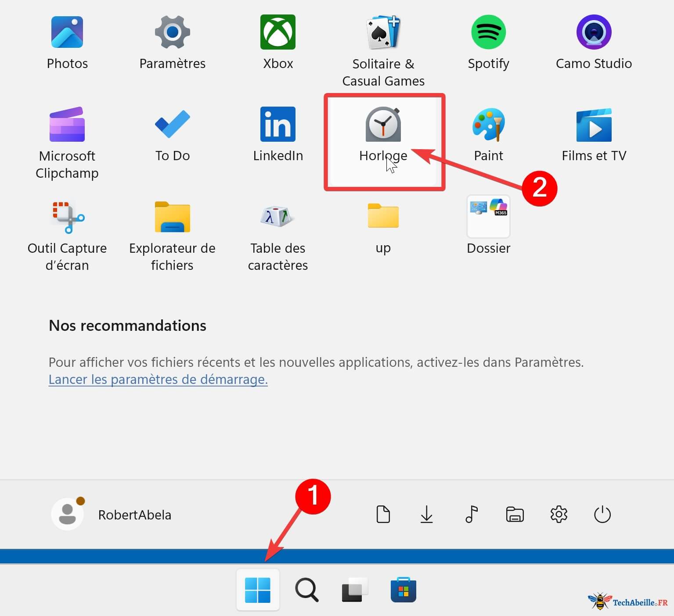Open taskbar Search
The image size is (674, 616).
[x=306, y=590]
